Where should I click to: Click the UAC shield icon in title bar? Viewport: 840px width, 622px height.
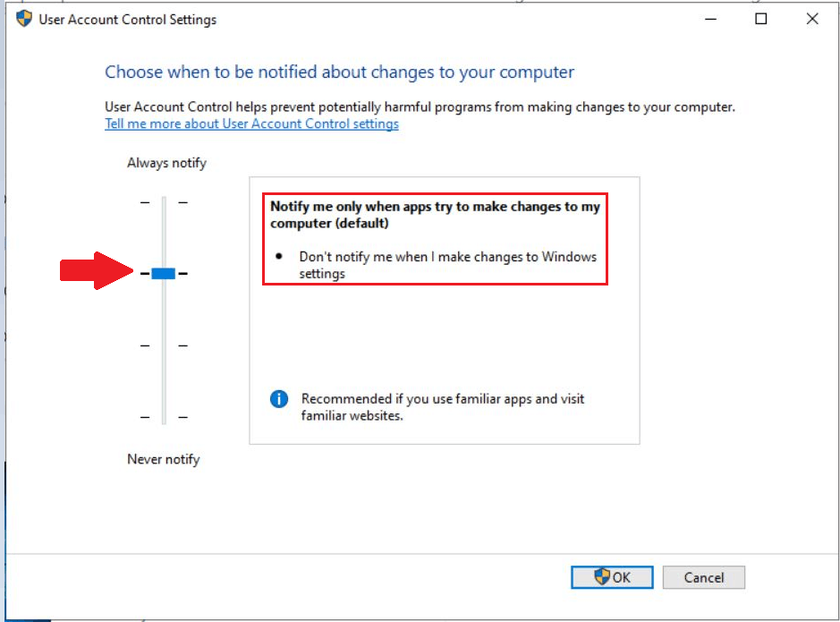(x=24, y=19)
